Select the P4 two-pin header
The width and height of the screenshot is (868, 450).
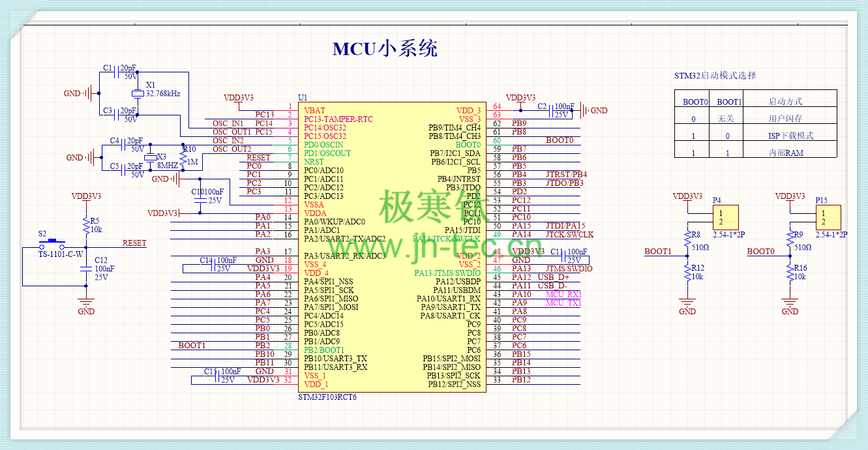pos(726,217)
